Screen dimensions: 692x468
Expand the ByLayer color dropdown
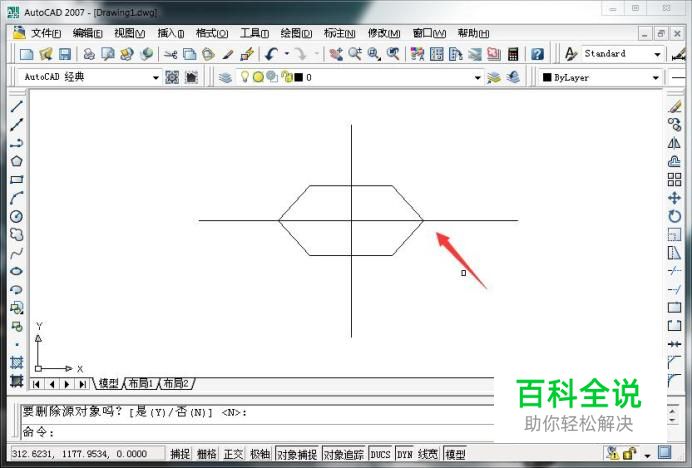click(656, 78)
